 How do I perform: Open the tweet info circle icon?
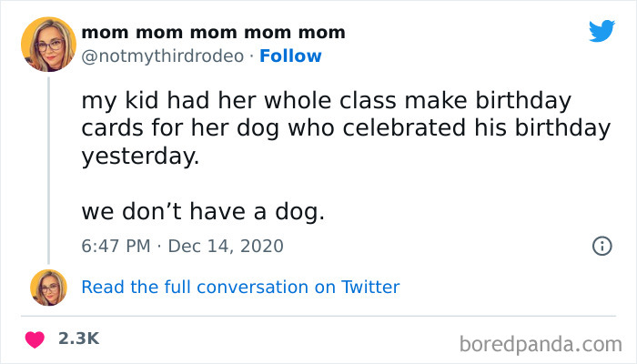point(601,246)
